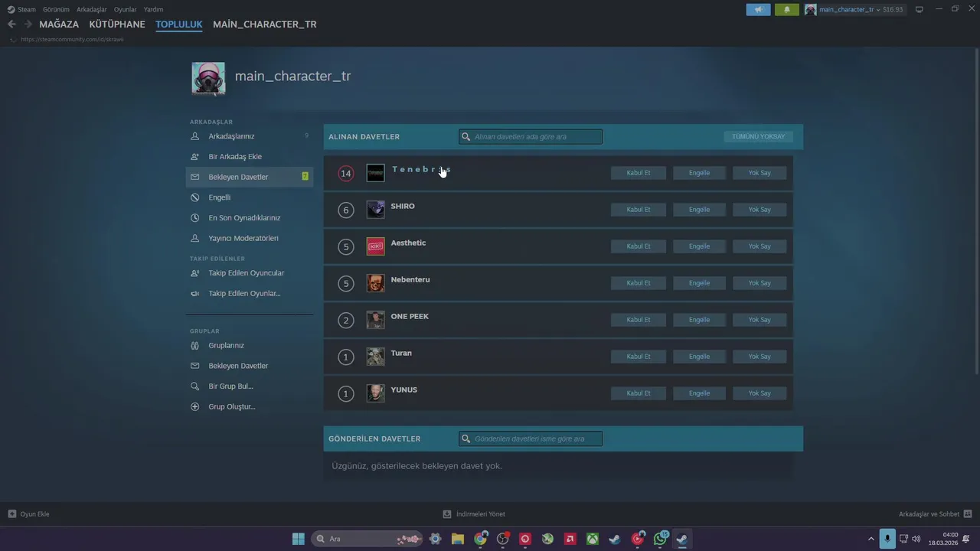980x551 pixels.
Task: Open İndirmeleri Yönet downloads
Action: click(x=474, y=514)
